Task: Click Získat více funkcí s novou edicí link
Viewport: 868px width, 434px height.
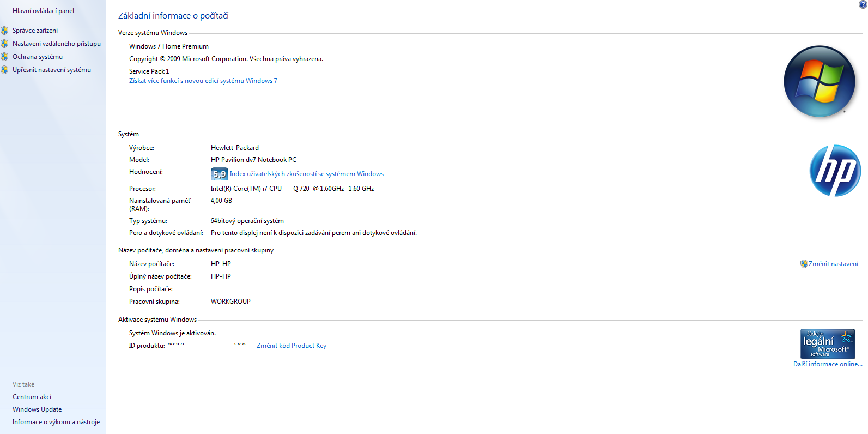Action: (x=203, y=81)
